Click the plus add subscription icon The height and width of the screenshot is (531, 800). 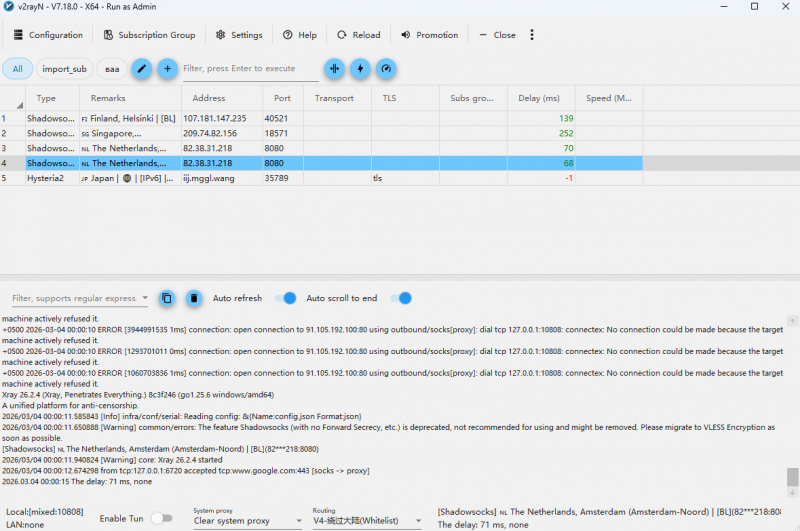pyautogui.click(x=168, y=68)
